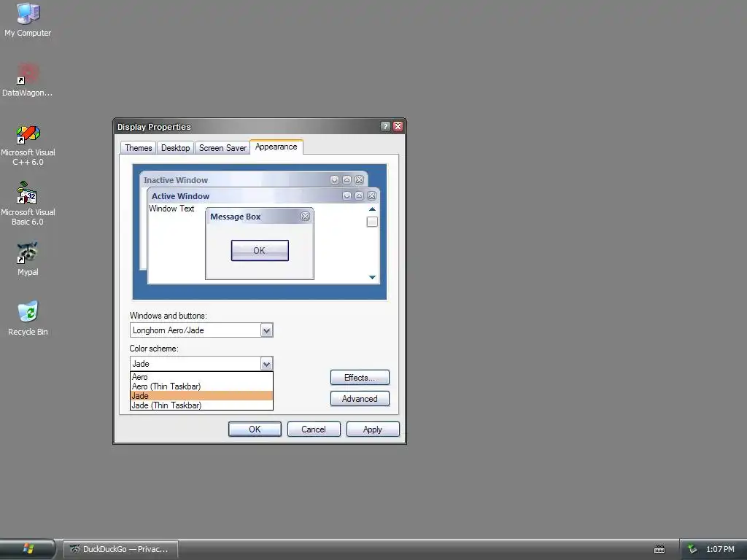The height and width of the screenshot is (560, 747).
Task: Click the Apply button
Action: 373,429
